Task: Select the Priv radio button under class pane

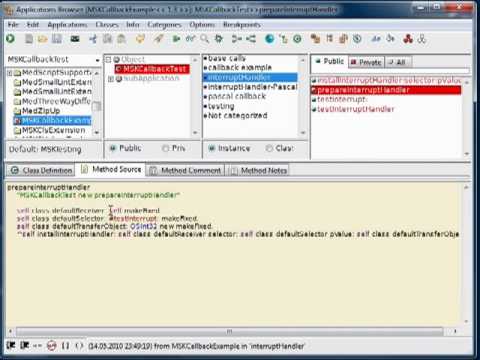Action: click(x=165, y=148)
